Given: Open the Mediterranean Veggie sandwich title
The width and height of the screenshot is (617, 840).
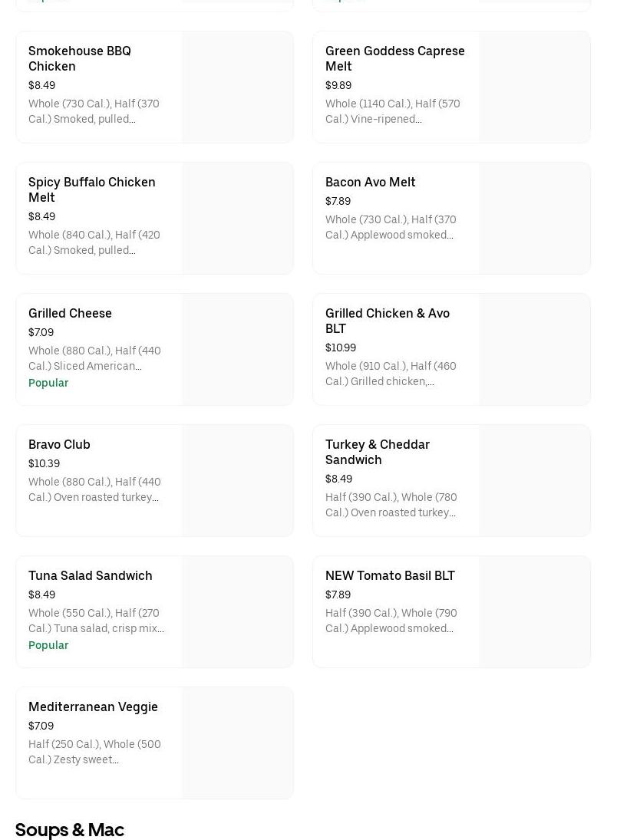Looking at the screenshot, I should 93,707.
